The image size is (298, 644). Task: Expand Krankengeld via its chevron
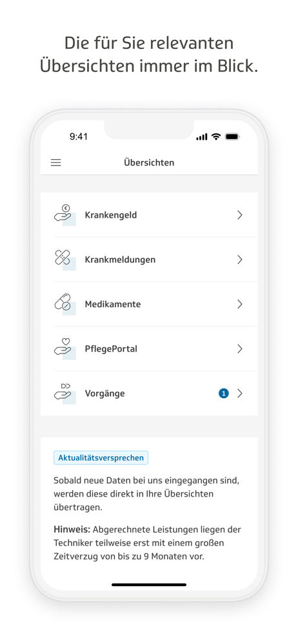point(240,215)
